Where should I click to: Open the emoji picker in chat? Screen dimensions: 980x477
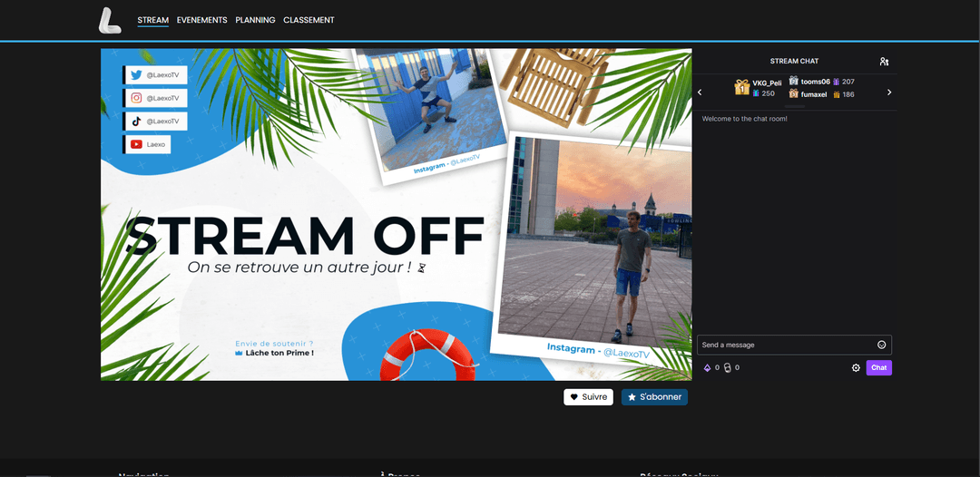click(881, 345)
